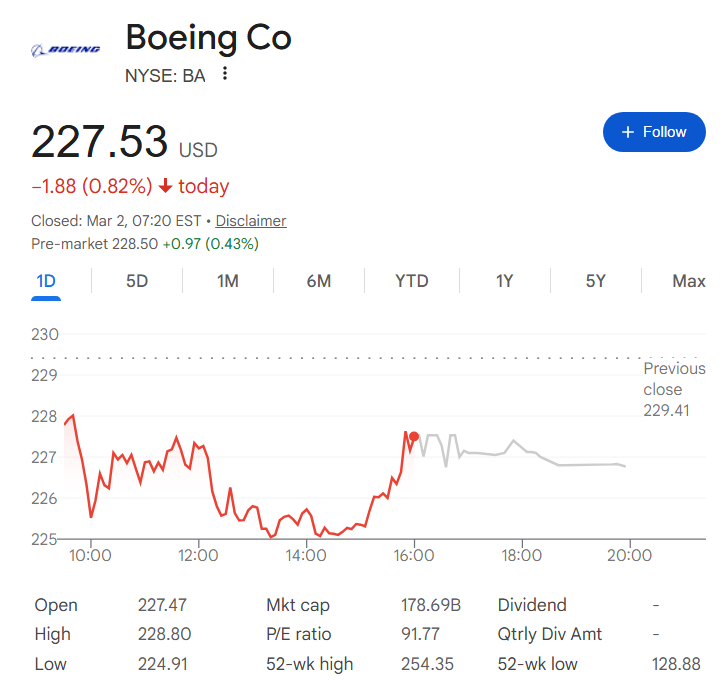Show the 6M chart range
The height and width of the screenshot is (686, 724).
pyautogui.click(x=318, y=281)
